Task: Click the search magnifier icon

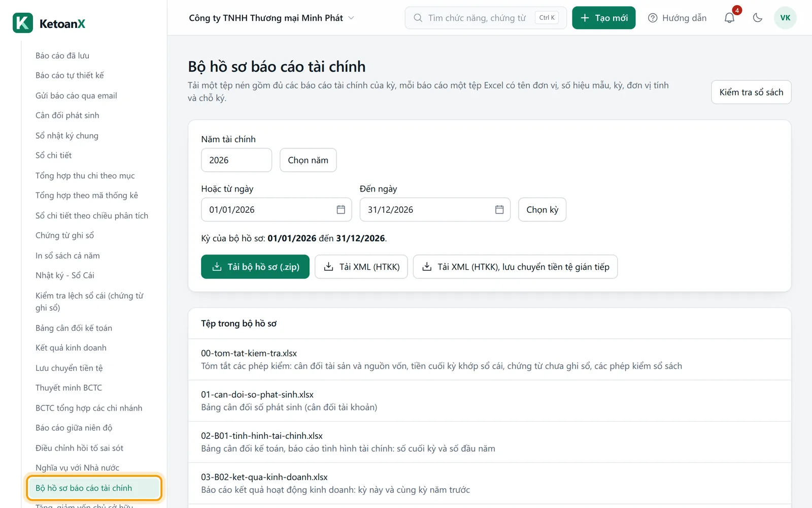Action: (x=418, y=18)
